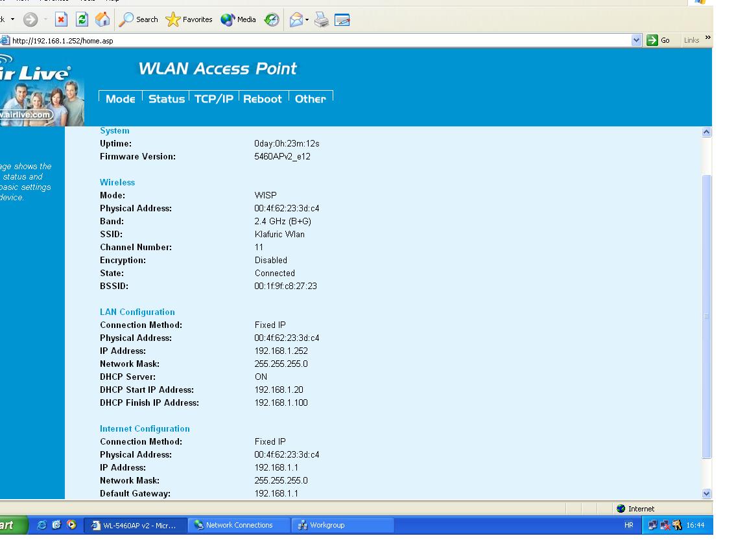
Task: Click the Mail envelope icon
Action: point(296,19)
